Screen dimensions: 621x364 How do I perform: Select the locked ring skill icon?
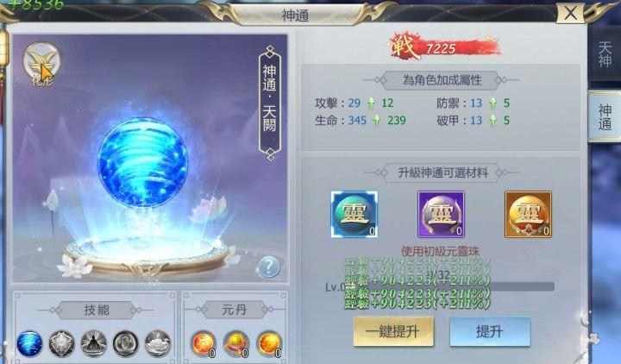[126, 343]
